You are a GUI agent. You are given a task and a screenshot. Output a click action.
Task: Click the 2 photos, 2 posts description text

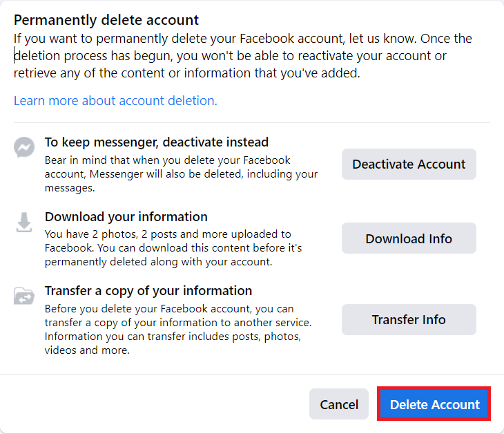click(173, 248)
